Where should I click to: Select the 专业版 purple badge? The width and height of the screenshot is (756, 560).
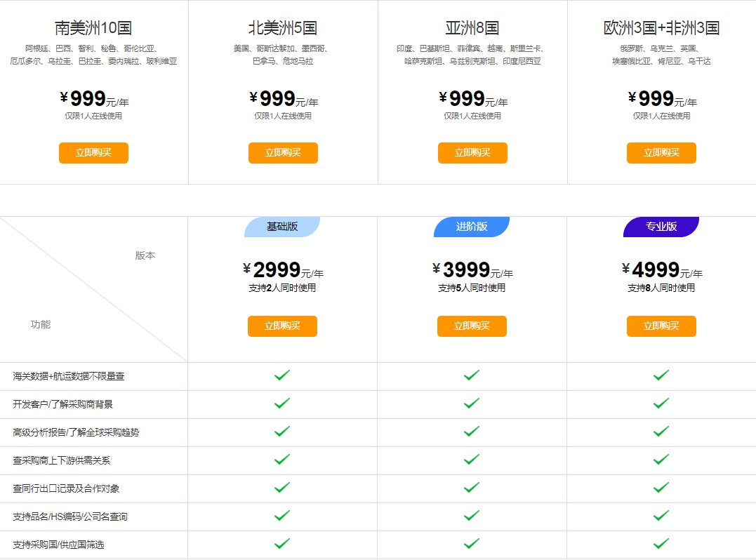[x=661, y=227]
